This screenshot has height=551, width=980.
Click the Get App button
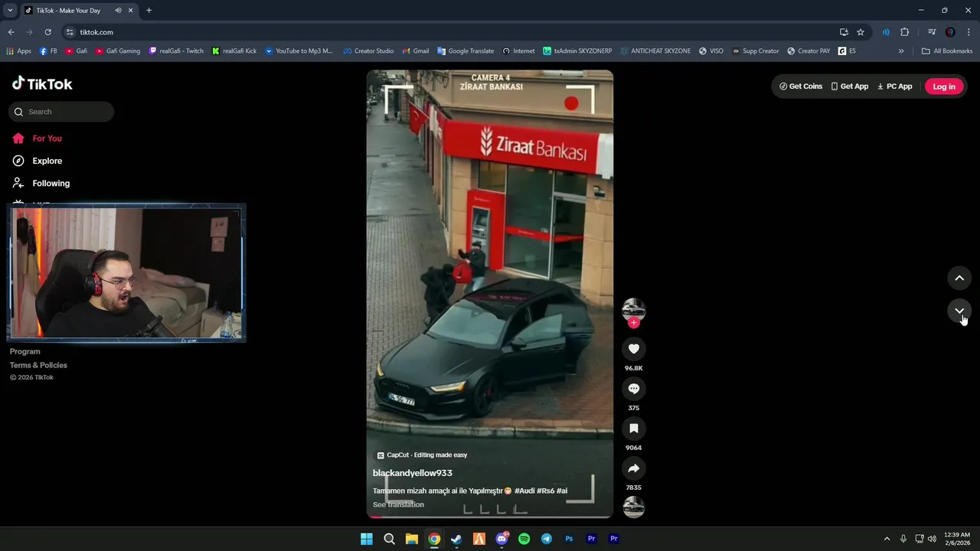[850, 86]
